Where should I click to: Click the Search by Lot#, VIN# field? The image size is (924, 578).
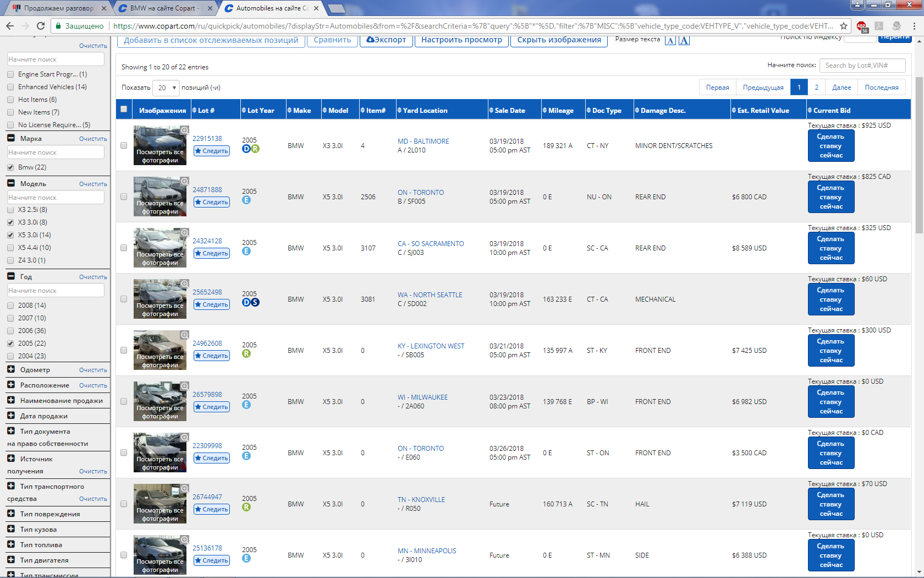click(x=862, y=66)
